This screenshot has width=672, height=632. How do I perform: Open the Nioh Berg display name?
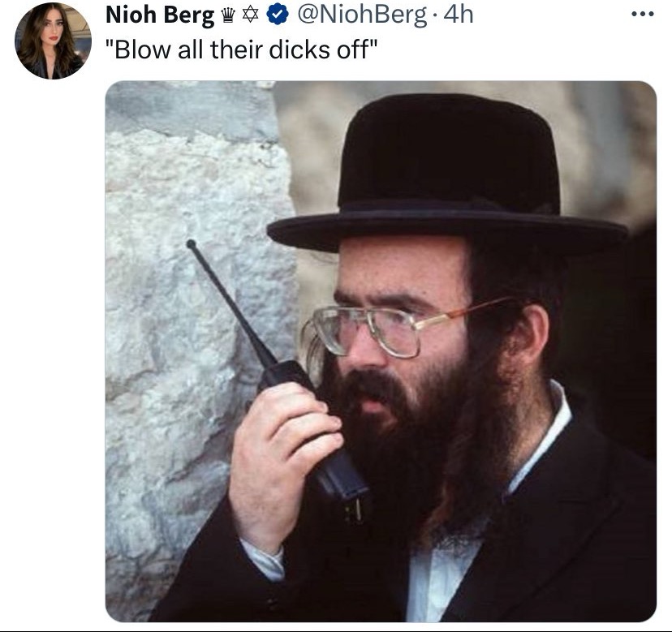pyautogui.click(x=160, y=15)
